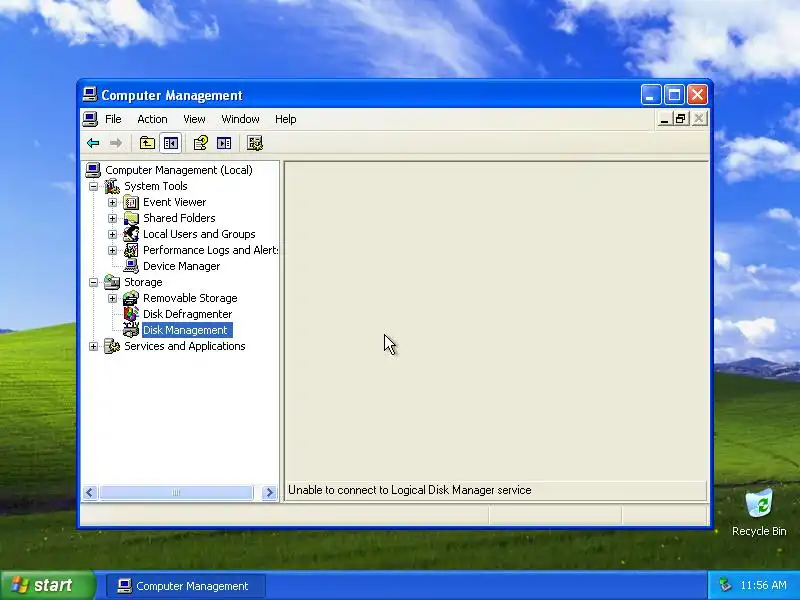Click 'Unable to connect to Logical Disk Manager' message

[410, 490]
